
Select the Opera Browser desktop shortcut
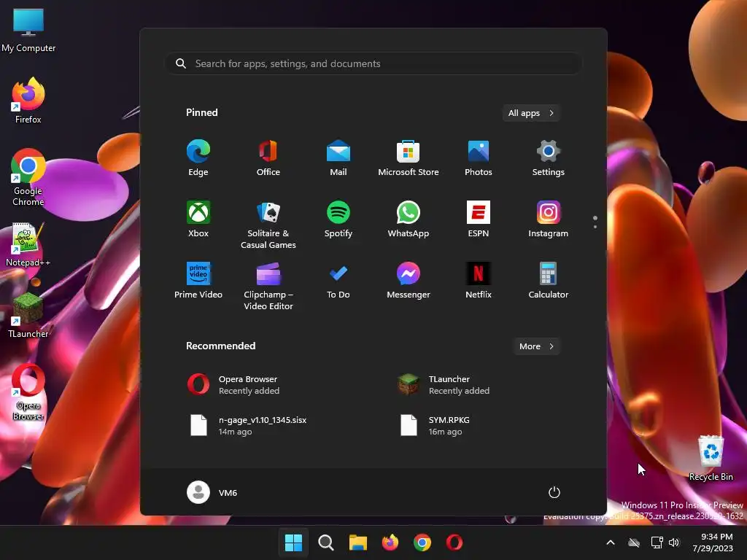tap(28, 392)
